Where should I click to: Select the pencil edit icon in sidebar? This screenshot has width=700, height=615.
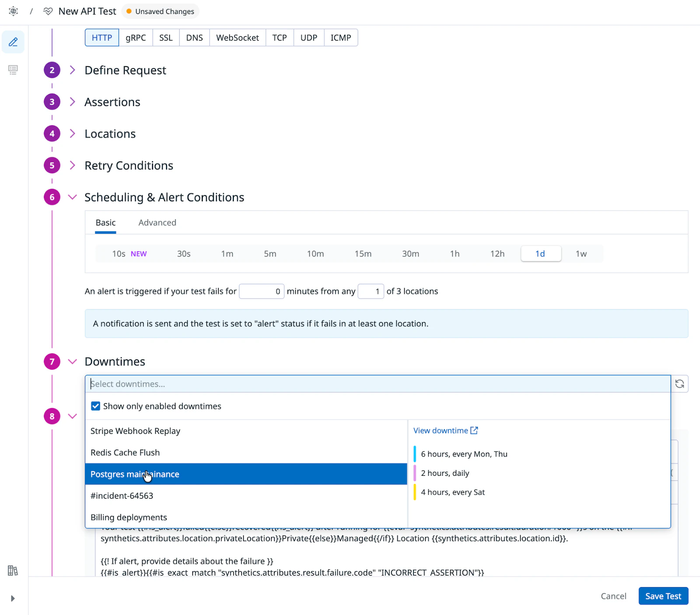13,42
